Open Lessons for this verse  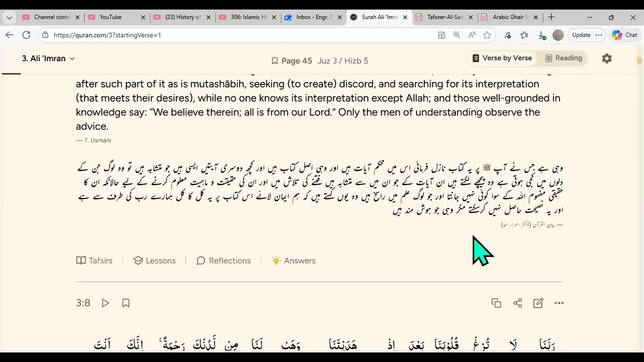tap(154, 260)
